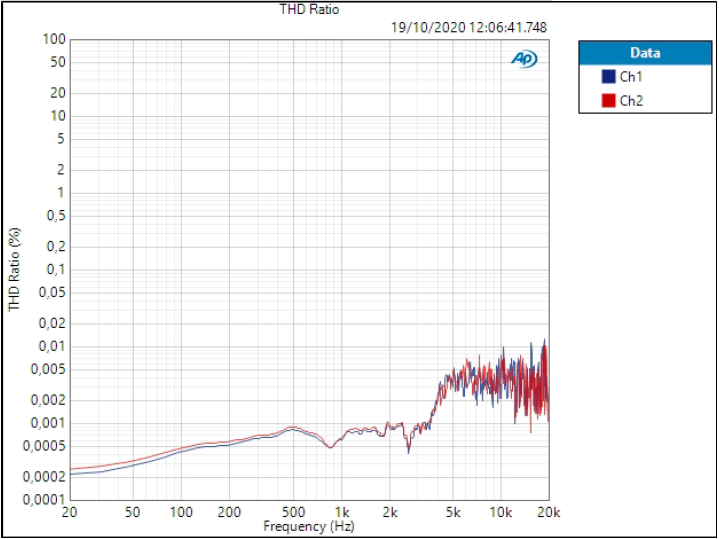Click the Ch2 legend label
Image resolution: width=719 pixels, height=539 pixels.
click(x=631, y=100)
